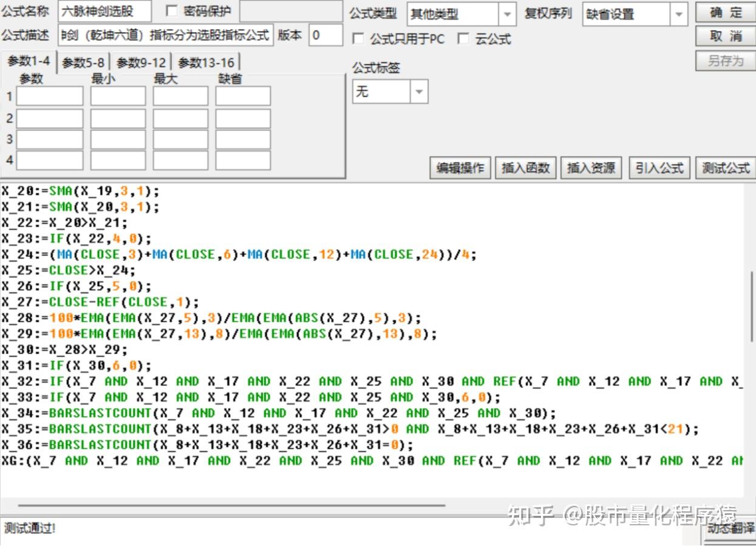Screen dimensions: 756x546
Task: Click parameter 2 name field
Action: point(49,118)
